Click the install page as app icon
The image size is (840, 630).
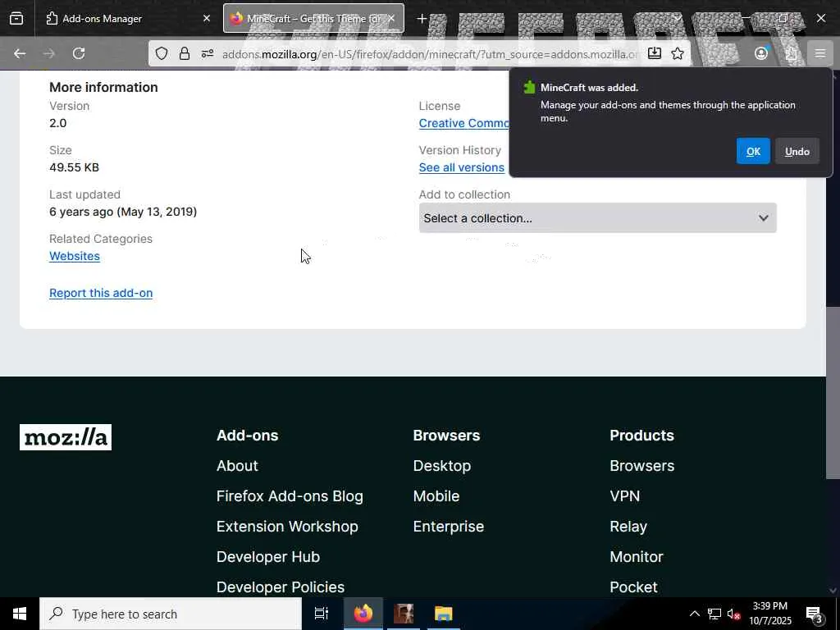[x=654, y=53]
